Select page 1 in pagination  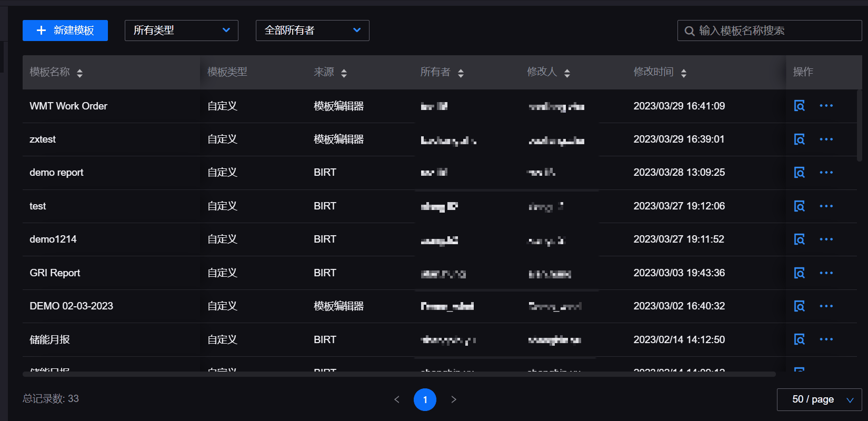[x=425, y=399]
